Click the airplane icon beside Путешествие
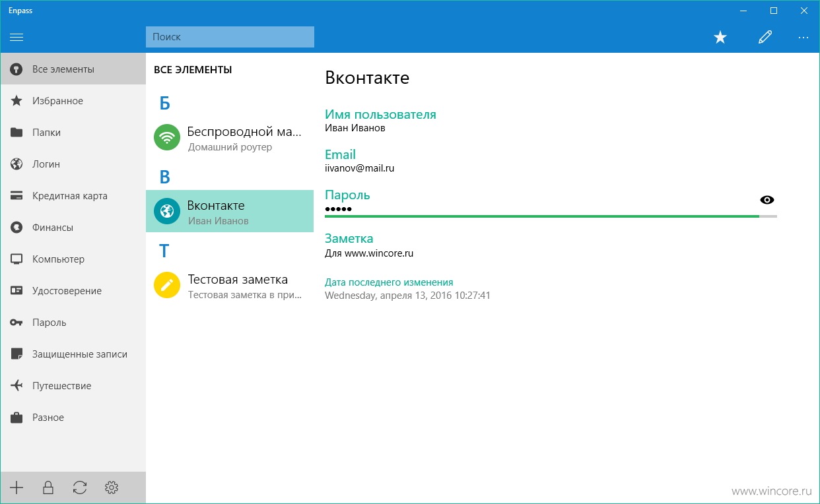The width and height of the screenshot is (820, 504). click(17, 386)
